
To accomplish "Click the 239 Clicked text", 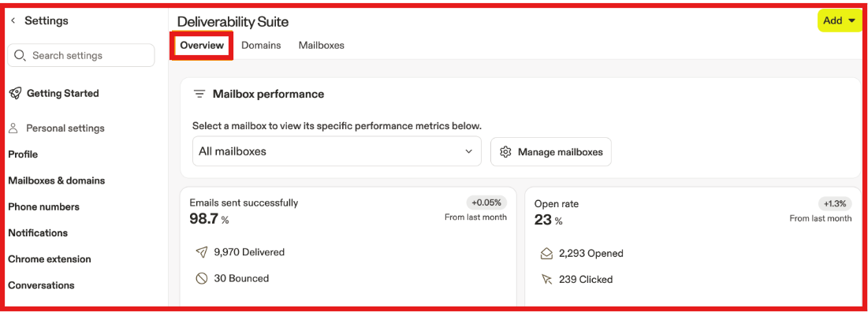I will tap(586, 280).
